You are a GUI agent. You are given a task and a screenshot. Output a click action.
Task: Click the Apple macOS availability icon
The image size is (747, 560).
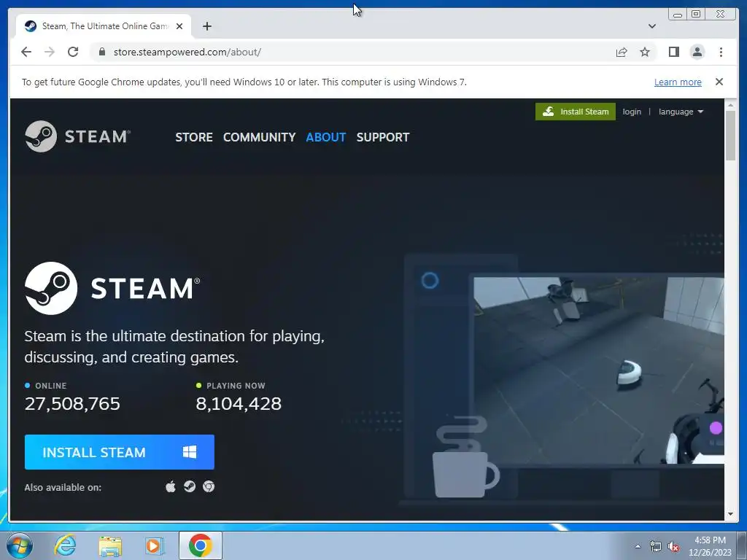171,486
